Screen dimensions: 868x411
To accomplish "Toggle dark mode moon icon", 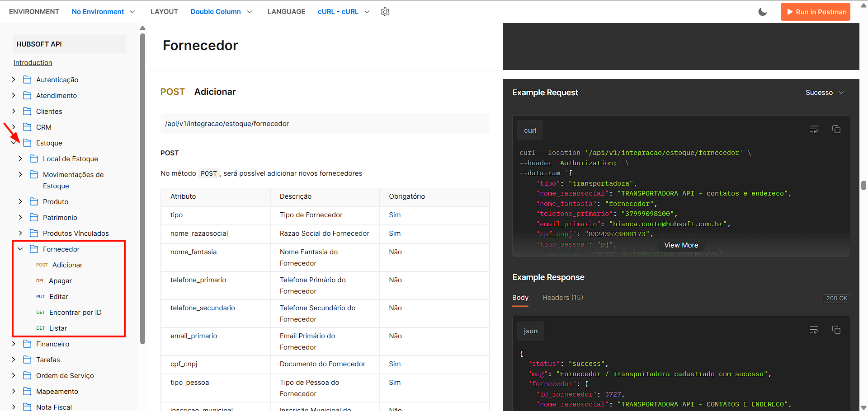I will point(763,12).
